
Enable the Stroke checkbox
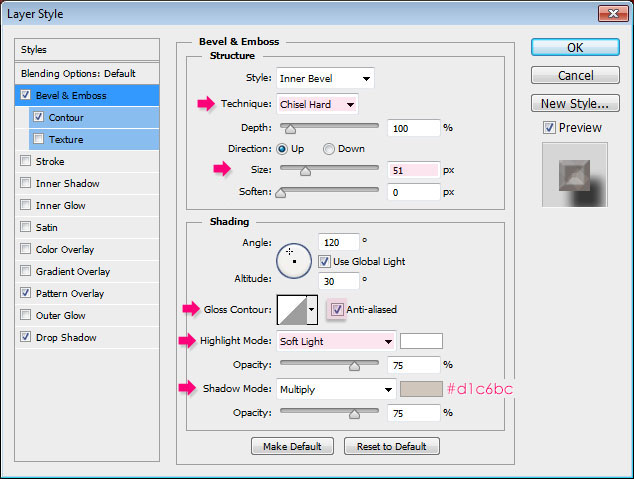(x=25, y=161)
